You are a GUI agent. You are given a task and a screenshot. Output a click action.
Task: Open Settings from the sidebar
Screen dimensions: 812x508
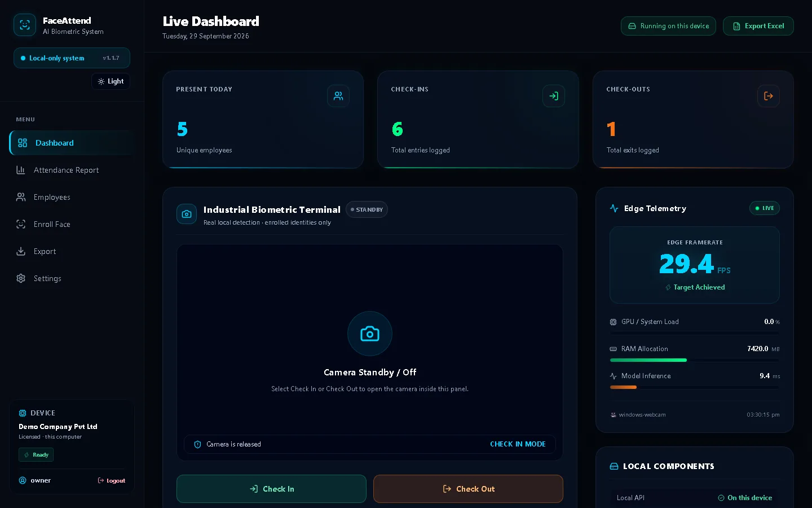(72, 278)
